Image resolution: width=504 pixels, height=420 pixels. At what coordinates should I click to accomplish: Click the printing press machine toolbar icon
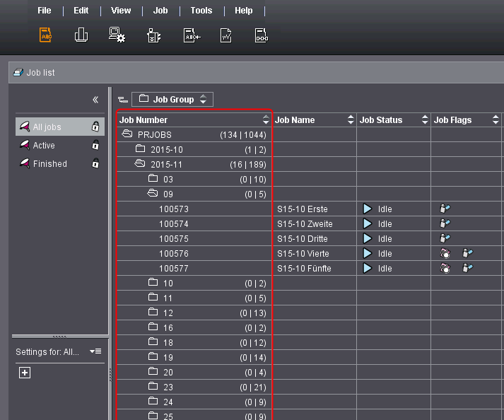point(153,35)
